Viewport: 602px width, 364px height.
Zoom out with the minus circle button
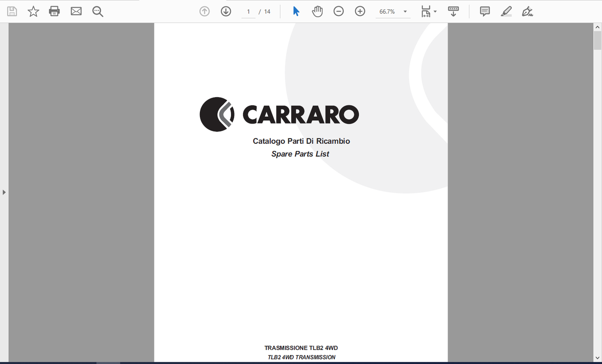(x=339, y=11)
